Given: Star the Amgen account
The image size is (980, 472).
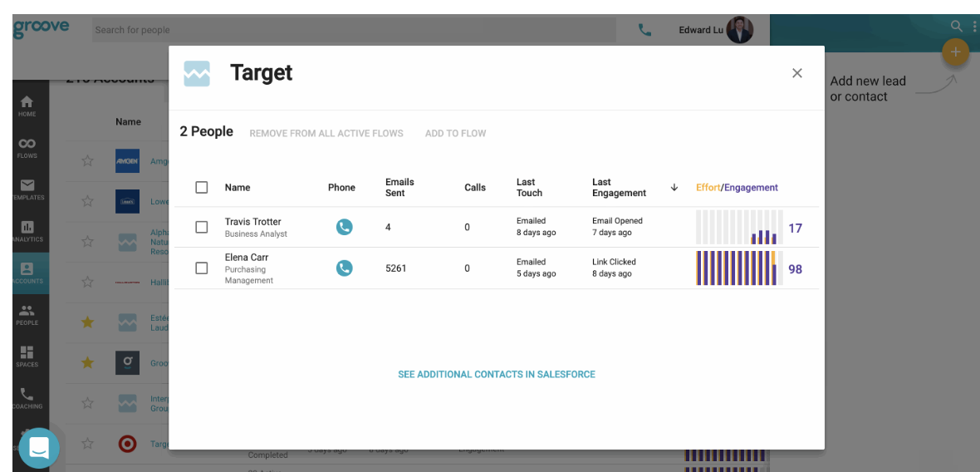Looking at the screenshot, I should [x=87, y=161].
